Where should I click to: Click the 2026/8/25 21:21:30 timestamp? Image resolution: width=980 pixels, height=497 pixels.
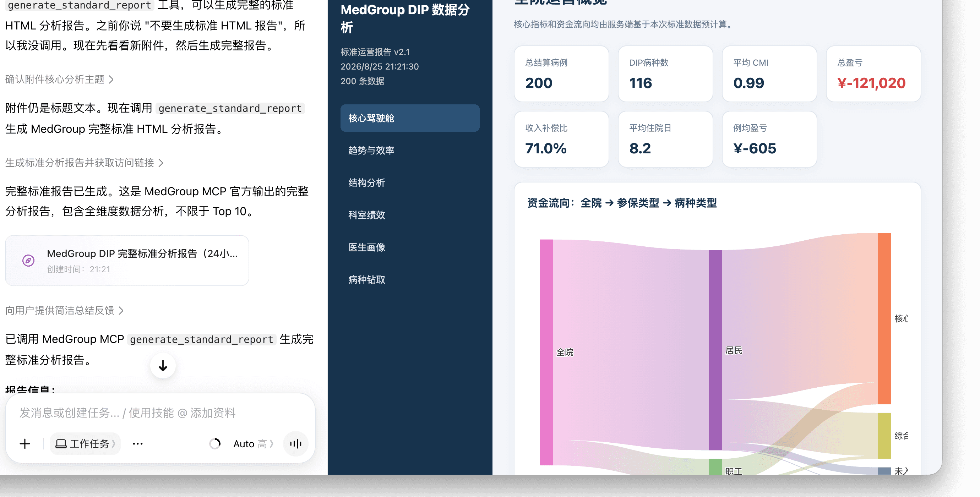pos(379,66)
